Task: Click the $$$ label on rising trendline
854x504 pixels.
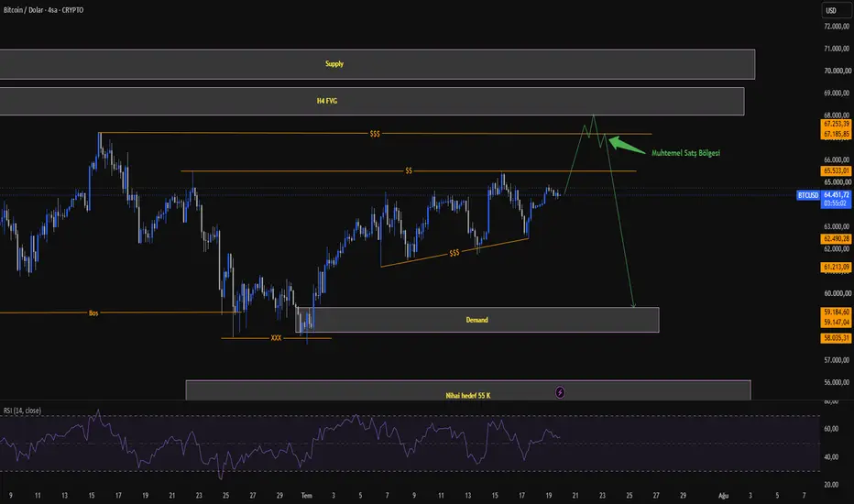Action: pyautogui.click(x=454, y=253)
